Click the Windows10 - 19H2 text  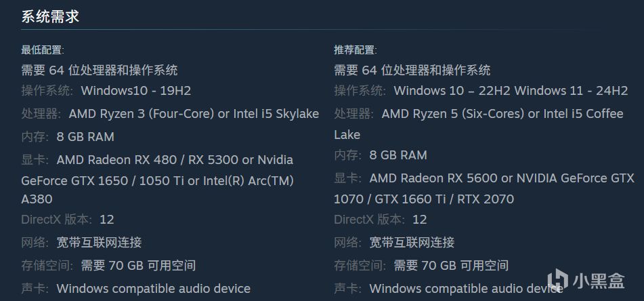[x=136, y=91]
